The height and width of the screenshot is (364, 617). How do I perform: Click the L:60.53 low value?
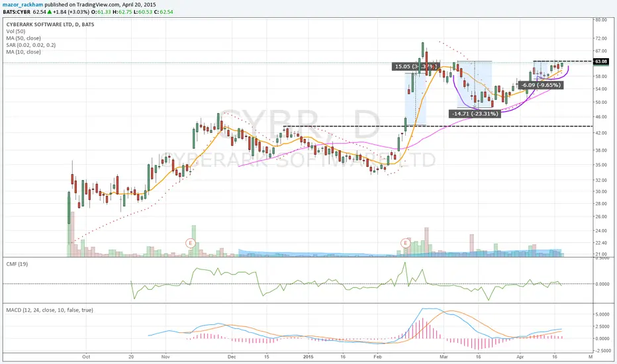tap(142, 12)
